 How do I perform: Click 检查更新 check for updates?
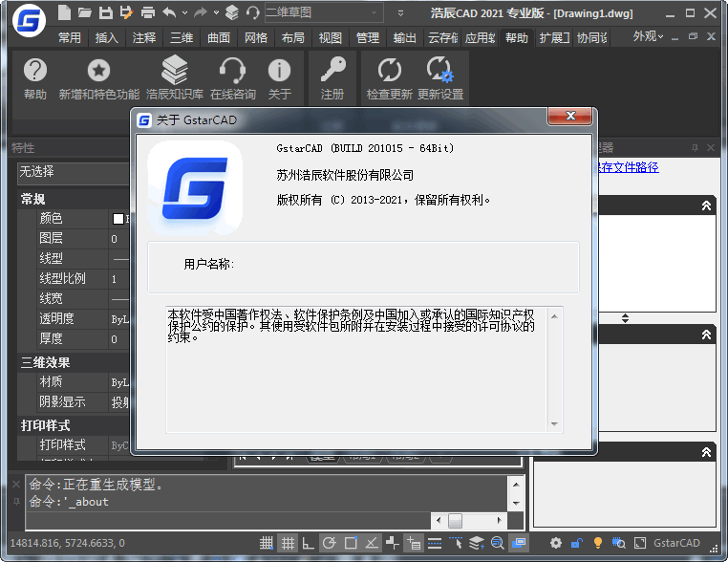(389, 79)
